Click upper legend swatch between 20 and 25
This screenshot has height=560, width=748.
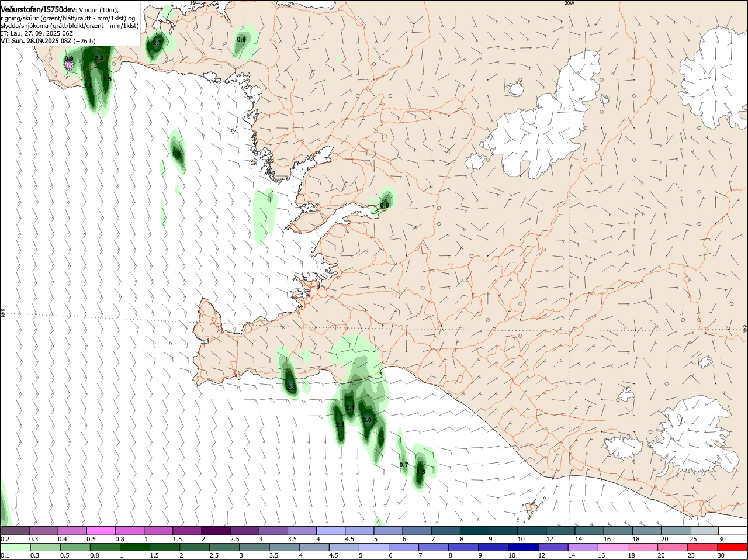[676, 531]
